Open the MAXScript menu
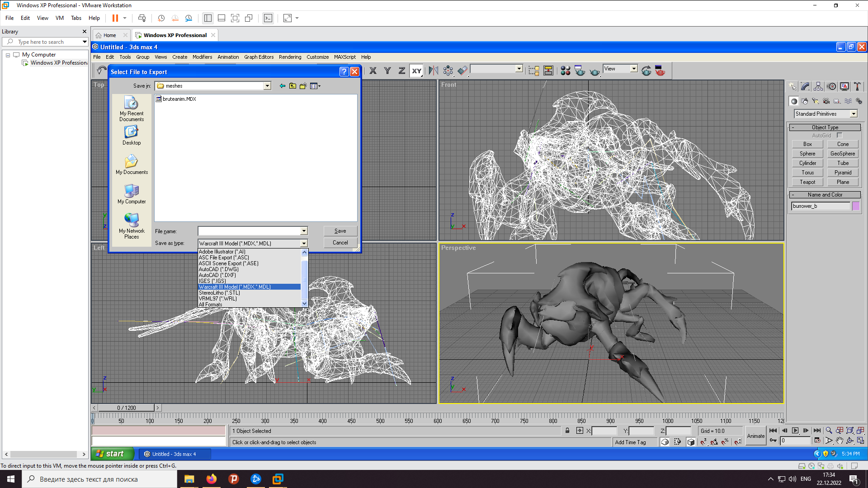This screenshot has height=488, width=868. [x=344, y=57]
